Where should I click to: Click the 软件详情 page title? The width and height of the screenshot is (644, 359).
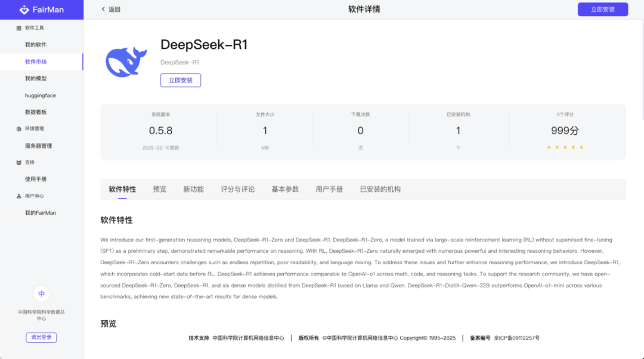[x=364, y=9]
